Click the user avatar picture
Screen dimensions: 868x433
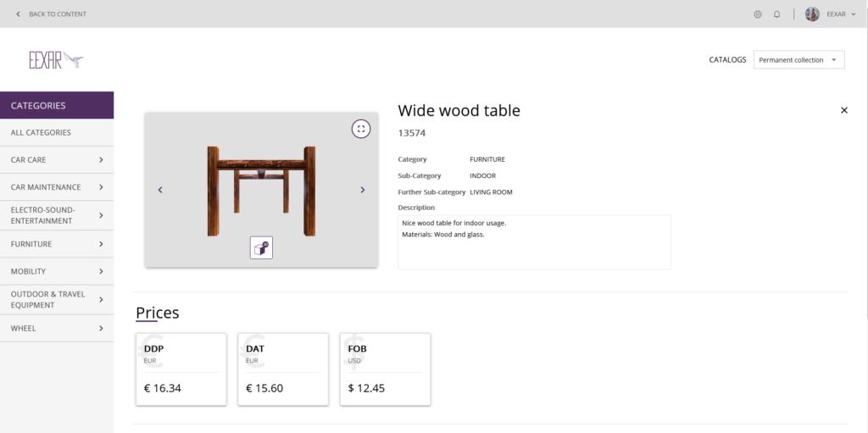pos(812,14)
